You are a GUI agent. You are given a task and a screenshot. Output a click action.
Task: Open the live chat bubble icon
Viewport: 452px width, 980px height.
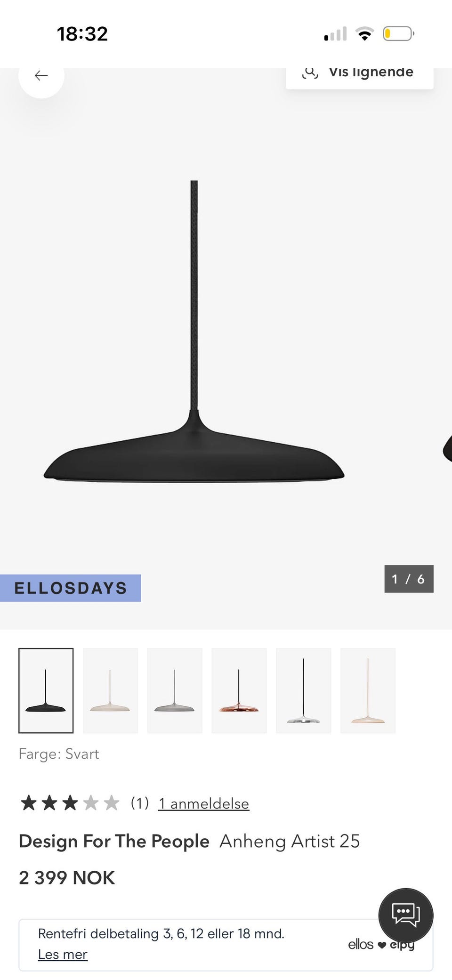pos(406,915)
